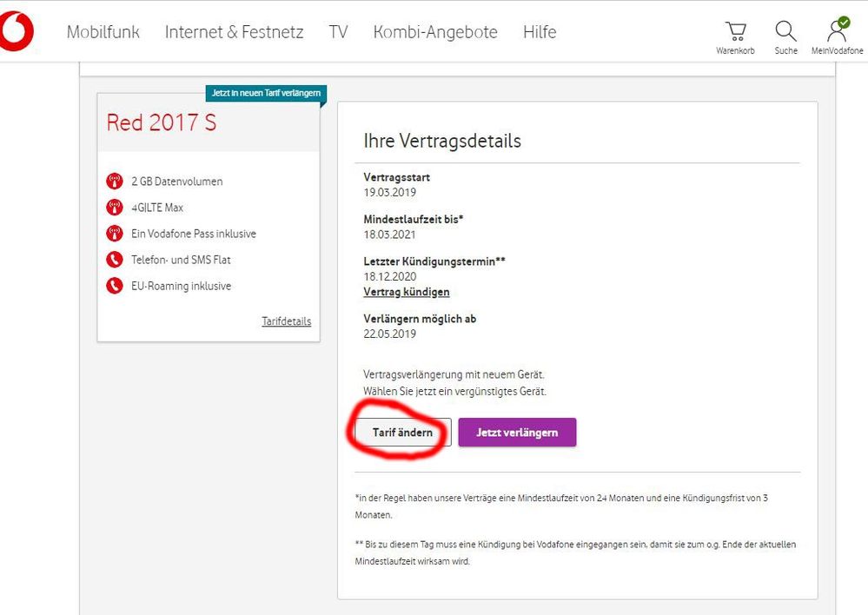Click the icon beside 4G|LTE Max
Screen dimensions: 868x615
[x=115, y=207]
